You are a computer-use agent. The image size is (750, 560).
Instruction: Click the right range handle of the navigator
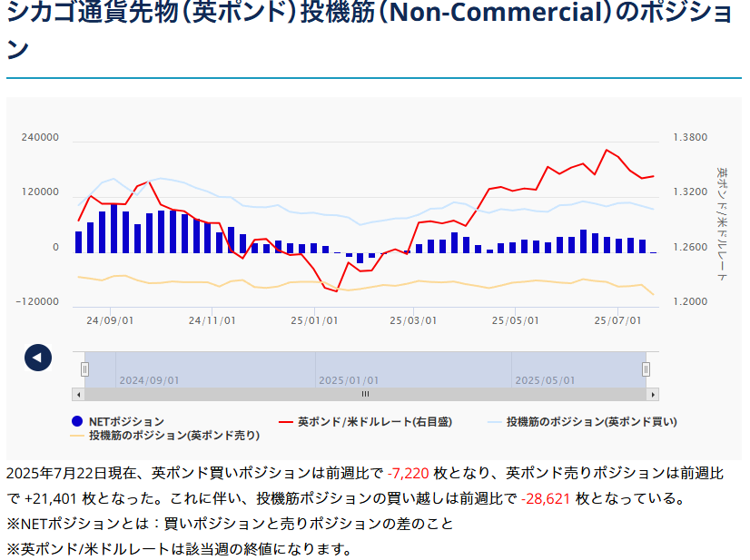646,368
